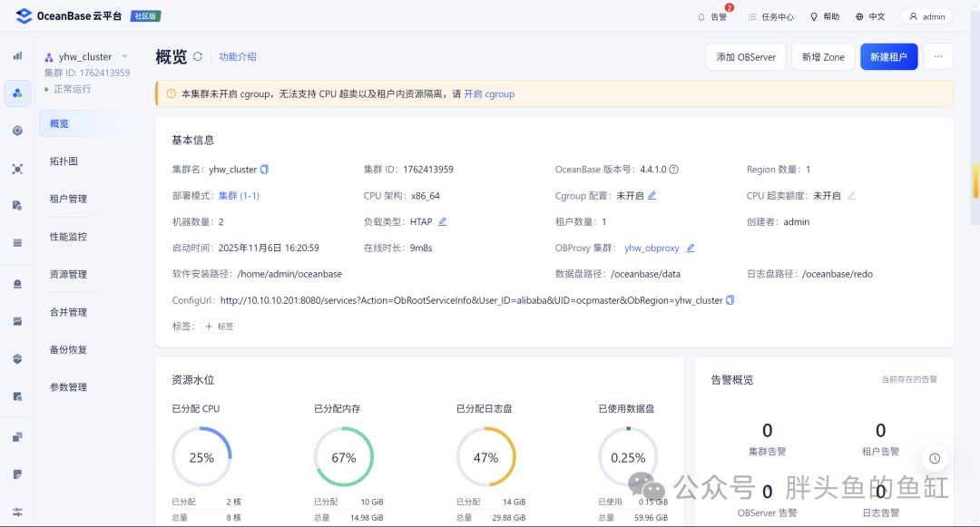Screen dimensions: 980x527
Task: Click the clock icon near 告警概览
Action: coord(935,458)
